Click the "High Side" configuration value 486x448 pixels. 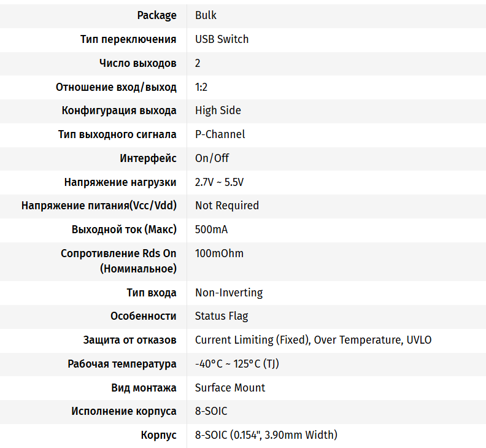point(218,110)
